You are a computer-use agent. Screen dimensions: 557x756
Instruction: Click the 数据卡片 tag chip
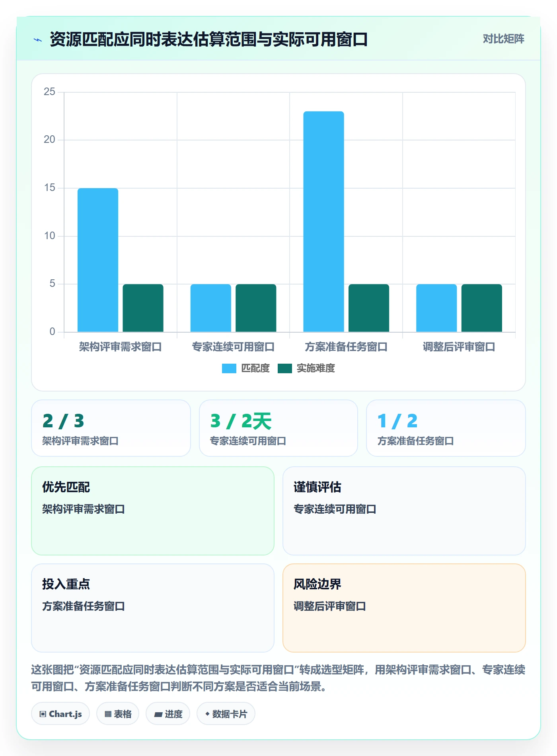tap(226, 714)
